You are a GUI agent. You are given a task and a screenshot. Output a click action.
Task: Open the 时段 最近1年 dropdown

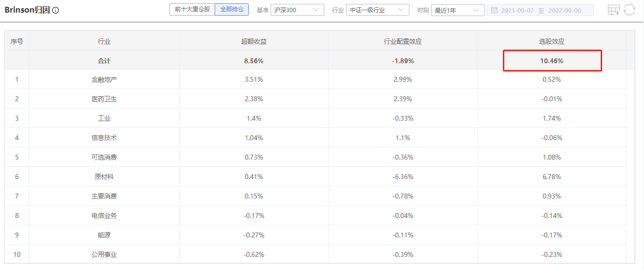(x=458, y=10)
